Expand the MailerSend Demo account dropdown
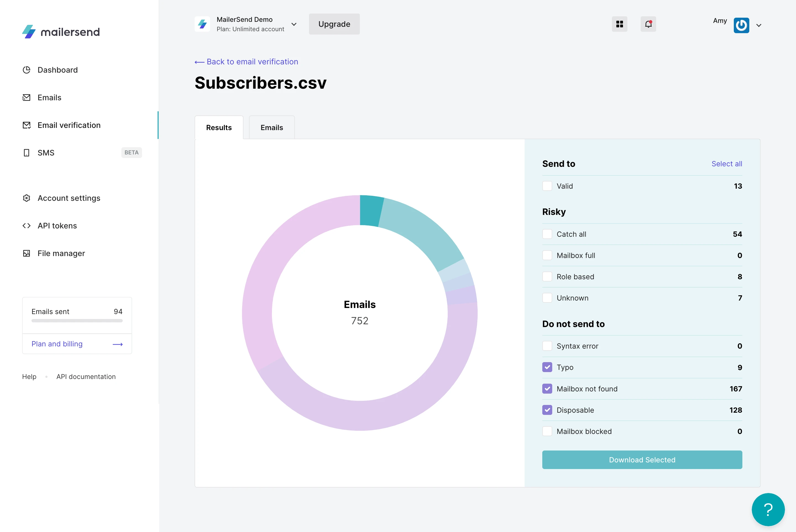The image size is (796, 532). click(294, 24)
